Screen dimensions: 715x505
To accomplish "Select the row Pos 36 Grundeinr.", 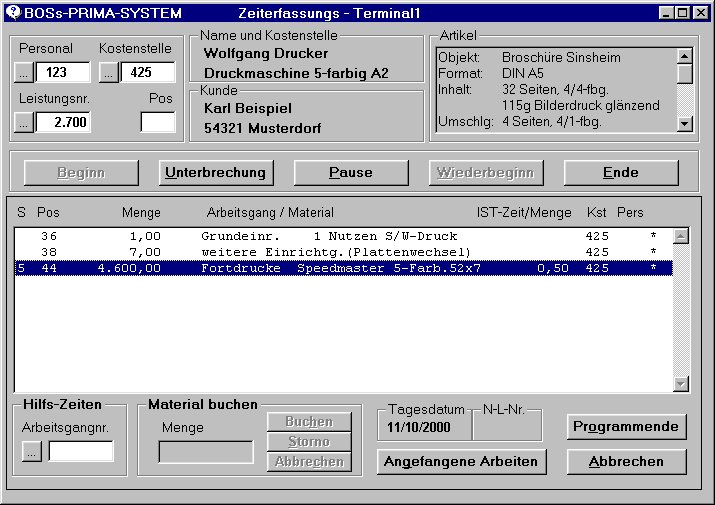I will click(x=344, y=236).
